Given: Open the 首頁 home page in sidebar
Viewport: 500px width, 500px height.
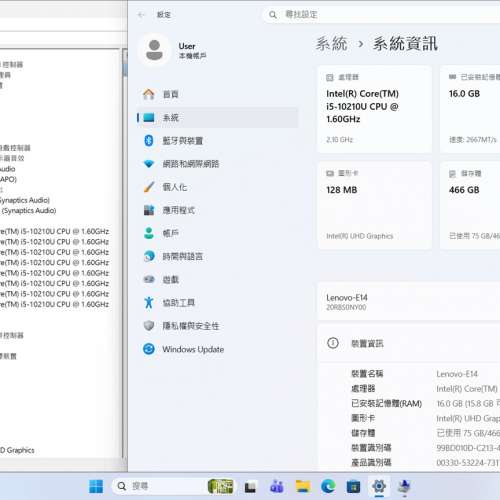Looking at the screenshot, I should pyautogui.click(x=217, y=94).
